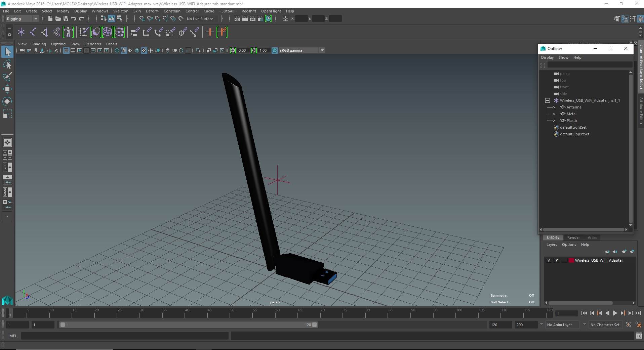This screenshot has width=644, height=350.
Task: Toggle Auto Keyframe button
Action: (629, 324)
